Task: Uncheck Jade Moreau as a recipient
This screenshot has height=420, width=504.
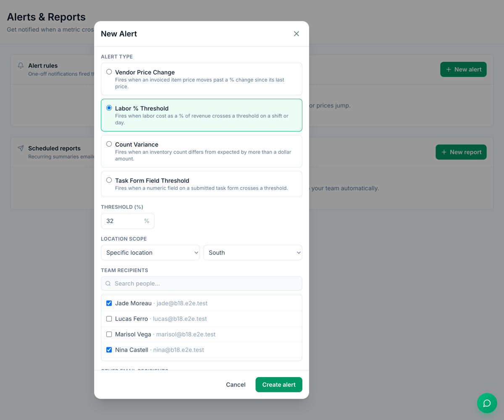Action: point(109,303)
